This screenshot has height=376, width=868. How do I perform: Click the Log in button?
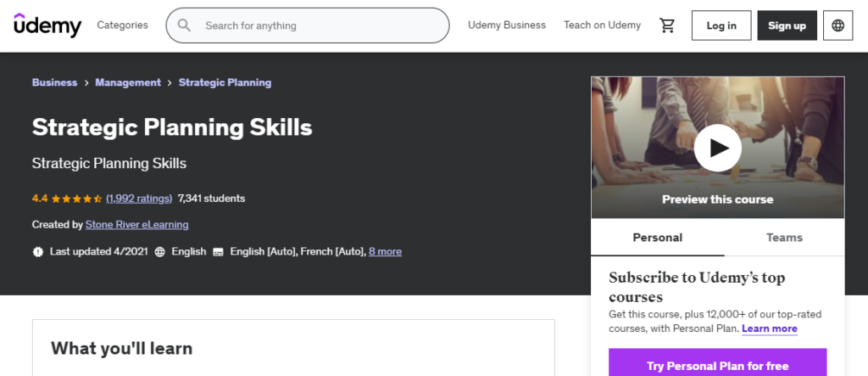click(721, 25)
